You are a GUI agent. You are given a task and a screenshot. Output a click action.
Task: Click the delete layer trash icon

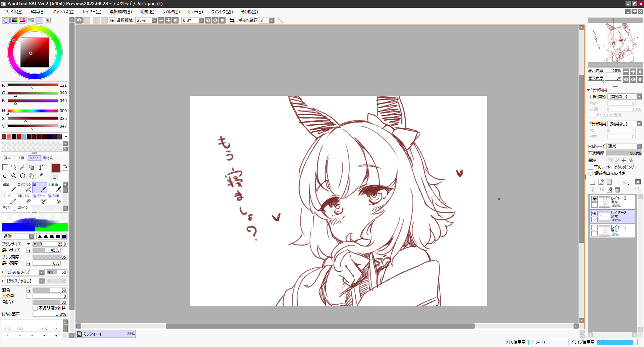coord(617,190)
